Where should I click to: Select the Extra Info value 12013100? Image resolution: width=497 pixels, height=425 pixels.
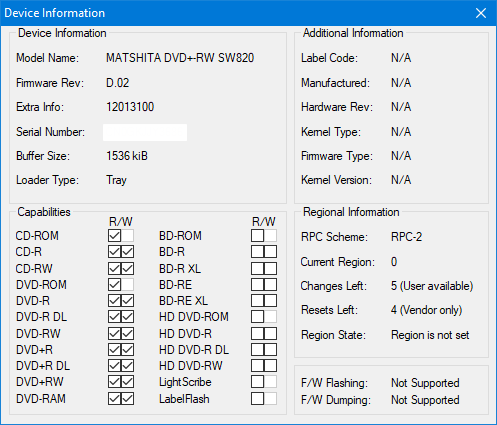pyautogui.click(x=130, y=107)
